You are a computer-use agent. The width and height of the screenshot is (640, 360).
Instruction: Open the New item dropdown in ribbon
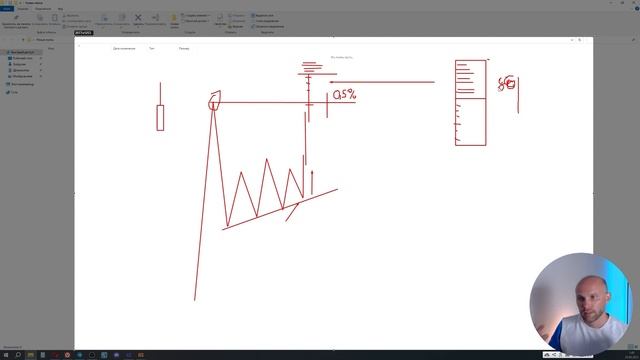[196, 16]
